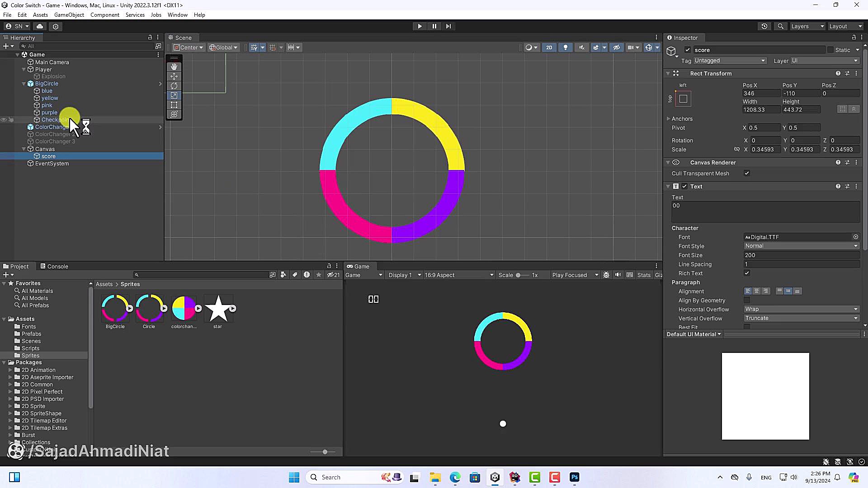
Task: Click the Step frame button
Action: [x=448, y=26]
